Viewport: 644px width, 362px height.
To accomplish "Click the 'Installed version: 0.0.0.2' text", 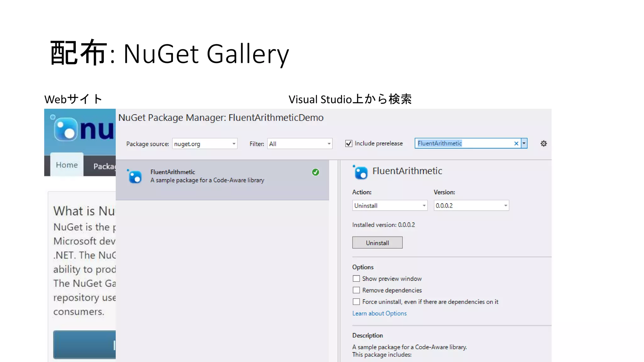I will point(383,225).
